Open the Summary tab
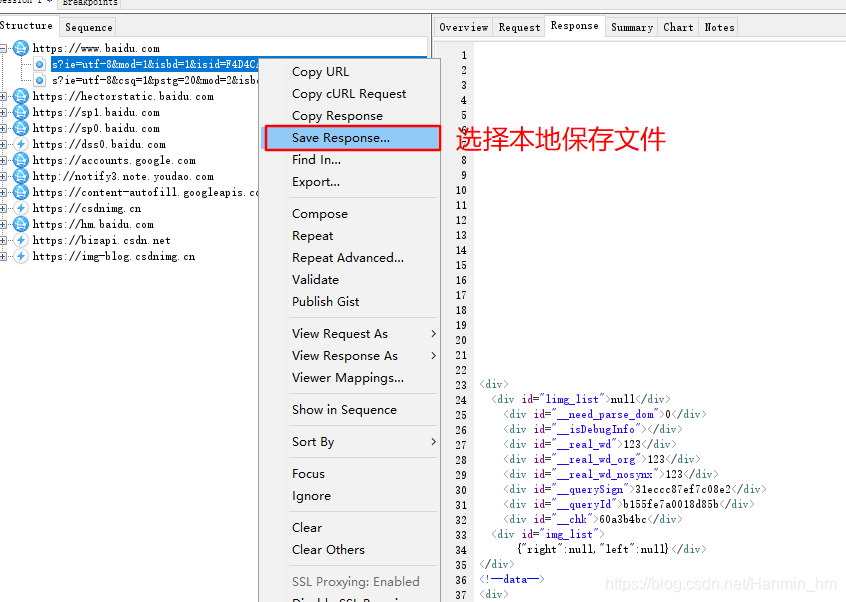Image resolution: width=846 pixels, height=602 pixels. [x=632, y=27]
